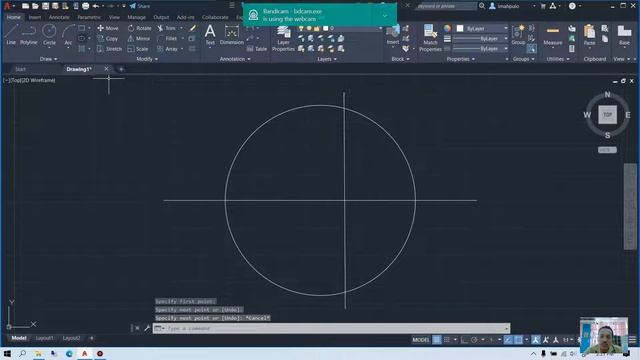The image size is (640, 360).
Task: Open Windows Start menu
Action: coord(7,353)
